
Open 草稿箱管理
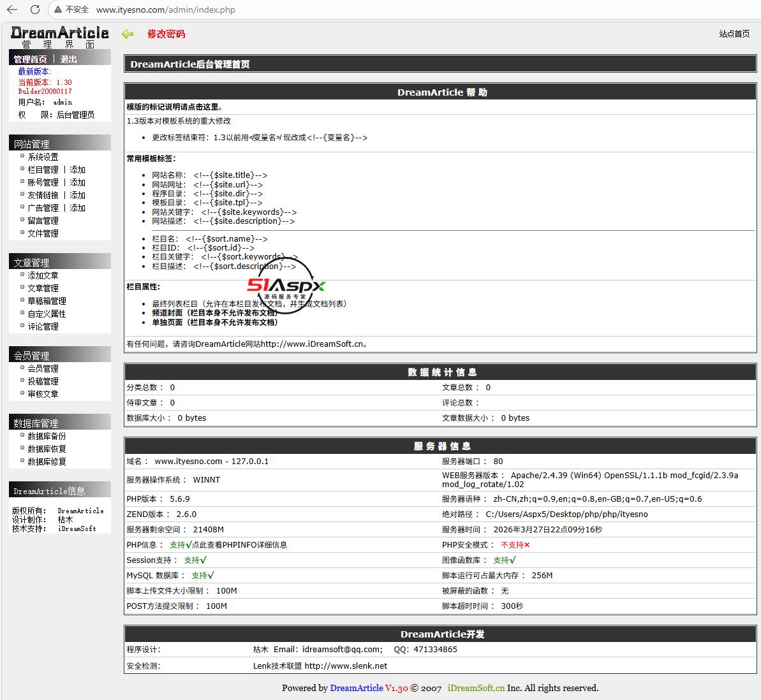[47, 302]
